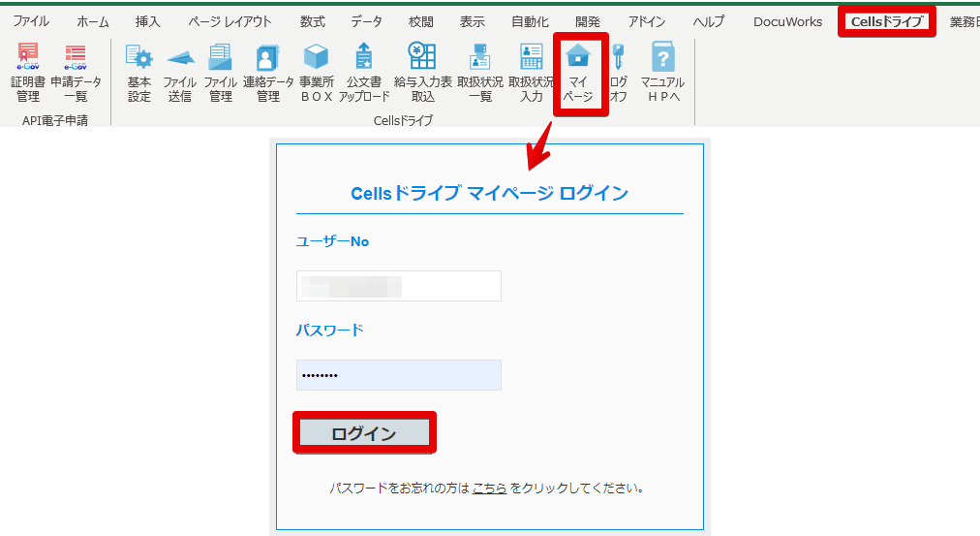Switch to アドイン ribbon tab
This screenshot has height=536, width=980.
tap(647, 21)
